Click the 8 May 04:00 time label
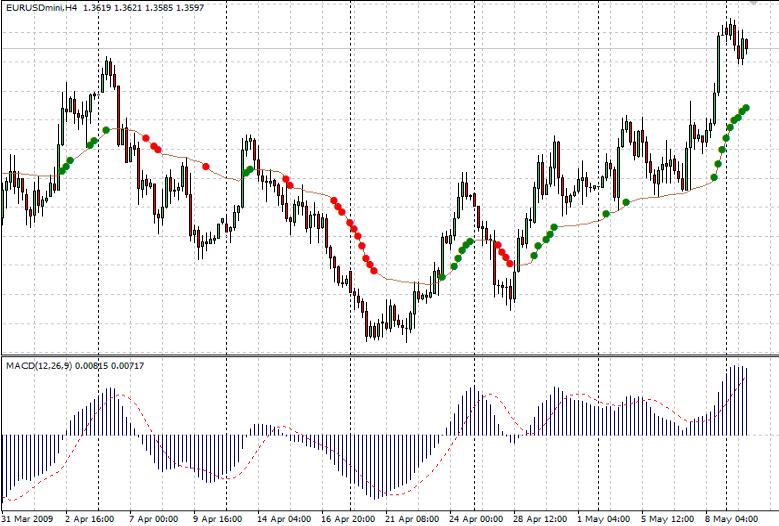Viewport: 779px width, 526px height. point(732,519)
